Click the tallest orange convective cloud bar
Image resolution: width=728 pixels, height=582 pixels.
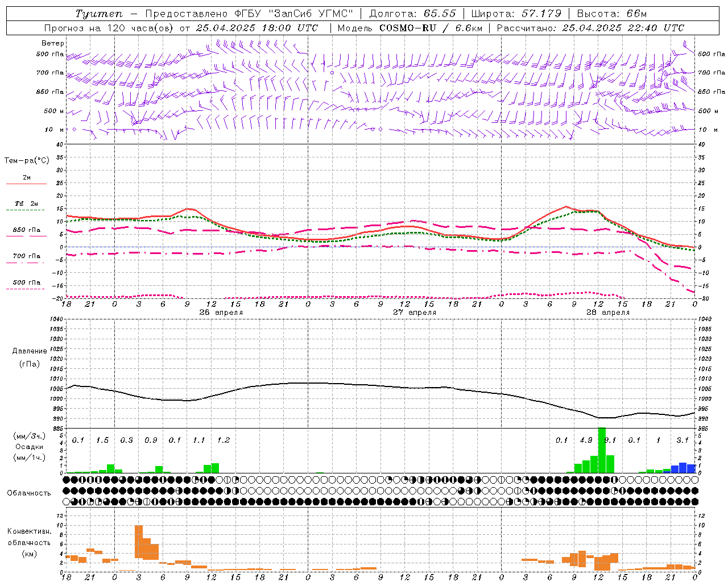coord(139,542)
